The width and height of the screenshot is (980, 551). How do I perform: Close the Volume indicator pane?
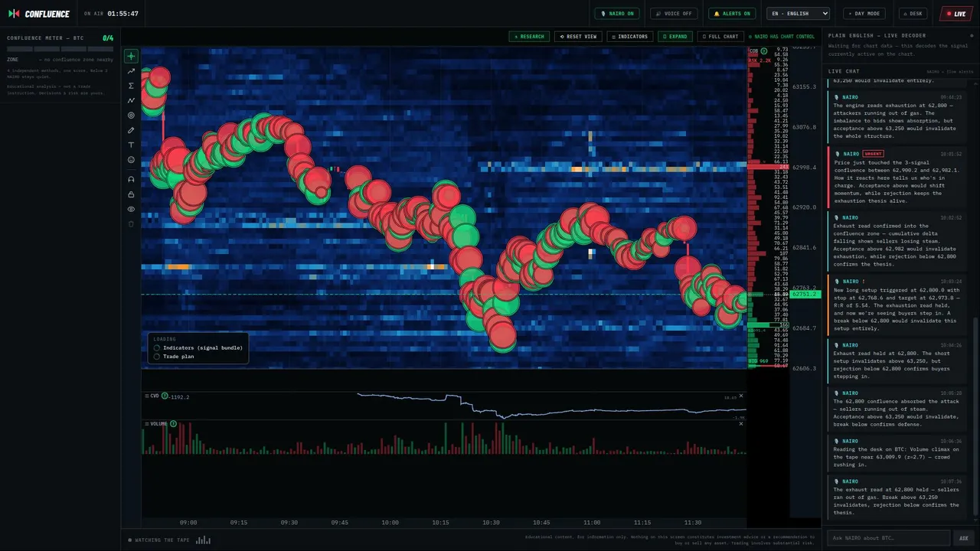click(741, 423)
